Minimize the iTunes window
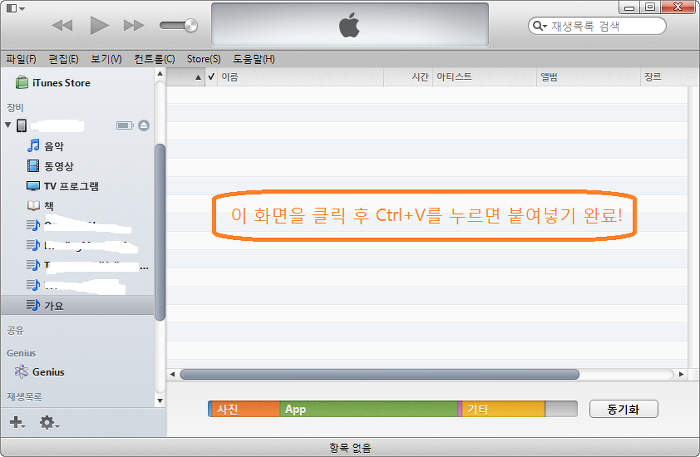 point(629,7)
